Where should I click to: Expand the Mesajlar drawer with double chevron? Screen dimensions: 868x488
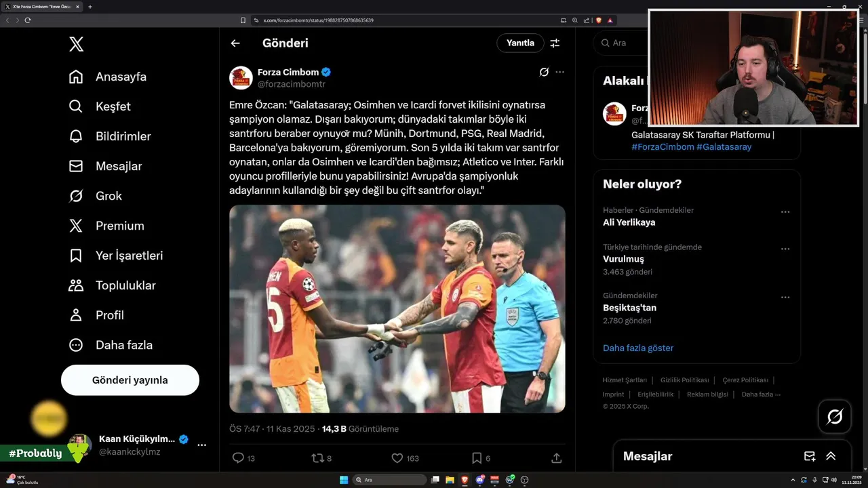tap(831, 457)
